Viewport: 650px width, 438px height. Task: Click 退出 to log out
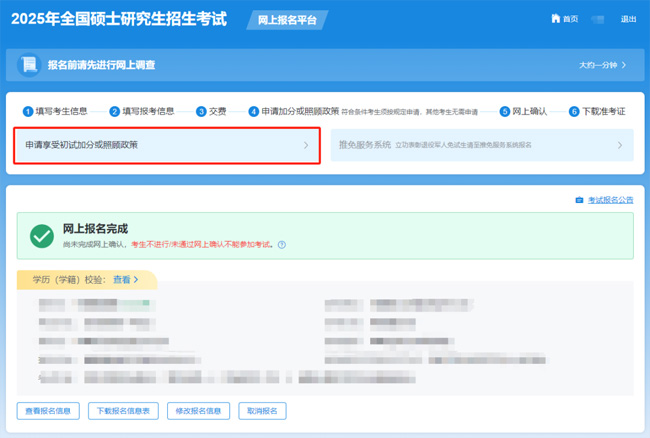[x=628, y=19]
